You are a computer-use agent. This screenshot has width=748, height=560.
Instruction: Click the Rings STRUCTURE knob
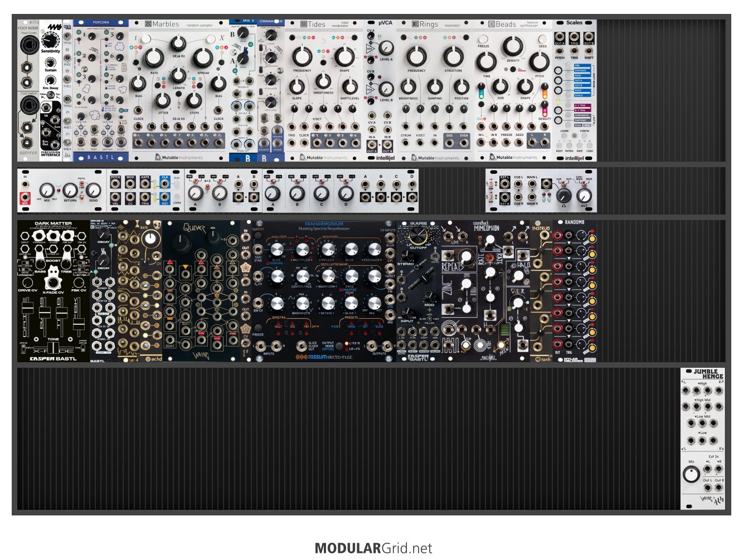pos(453,56)
